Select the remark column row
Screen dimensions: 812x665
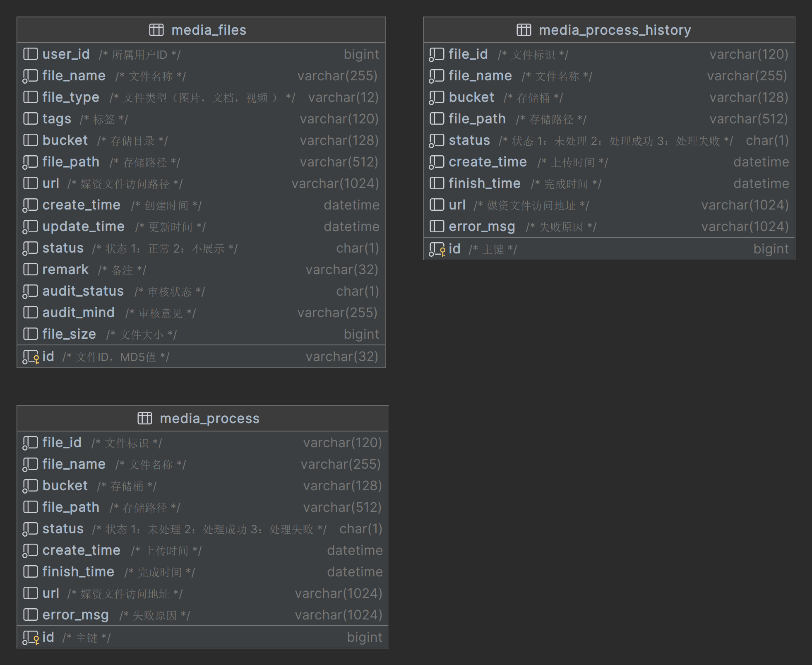pos(65,270)
